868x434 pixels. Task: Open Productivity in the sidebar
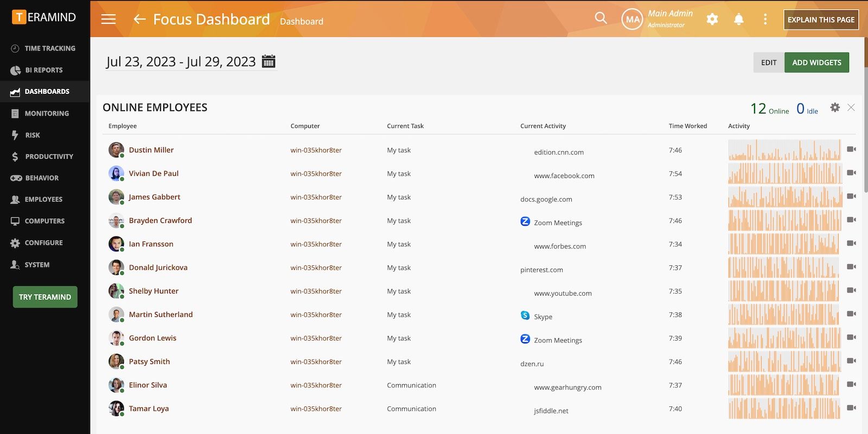click(x=44, y=156)
